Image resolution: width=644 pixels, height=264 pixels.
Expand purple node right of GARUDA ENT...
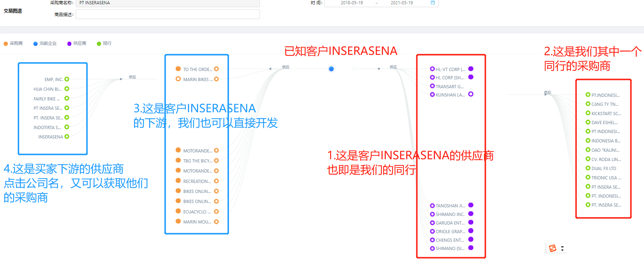[471, 222]
